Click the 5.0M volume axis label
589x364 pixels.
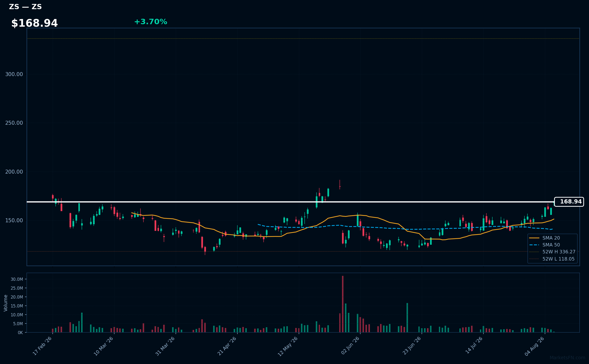click(18, 324)
